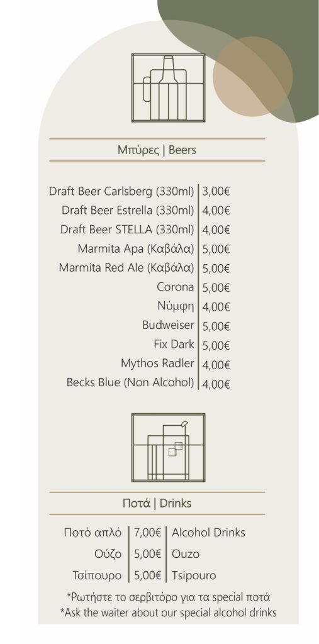Select the Ποτά | Drinks section heading

pos(157,503)
